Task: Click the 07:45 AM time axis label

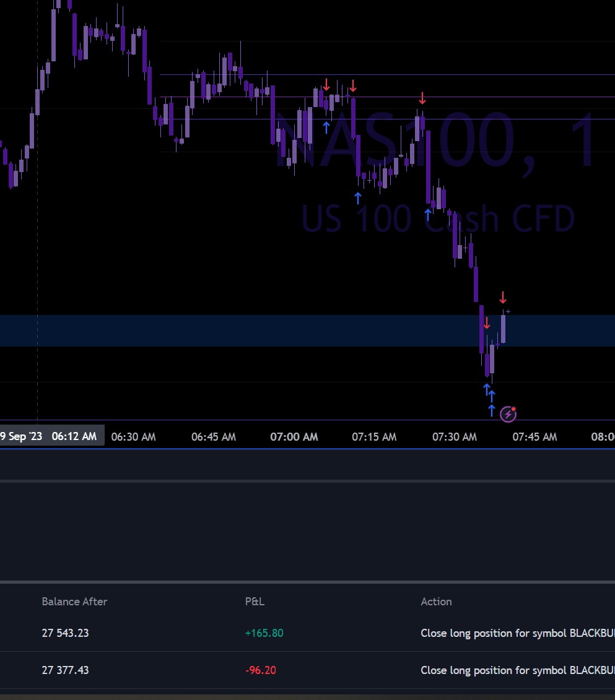Action: (x=534, y=436)
